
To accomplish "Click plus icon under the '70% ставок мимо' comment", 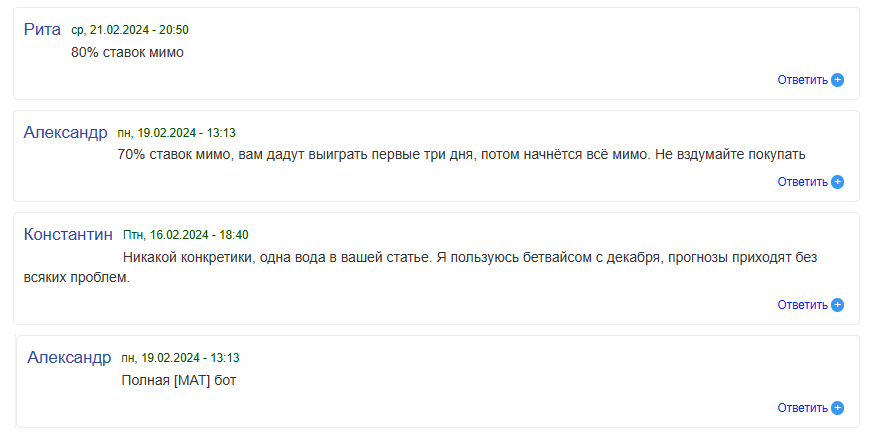I will tap(838, 182).
